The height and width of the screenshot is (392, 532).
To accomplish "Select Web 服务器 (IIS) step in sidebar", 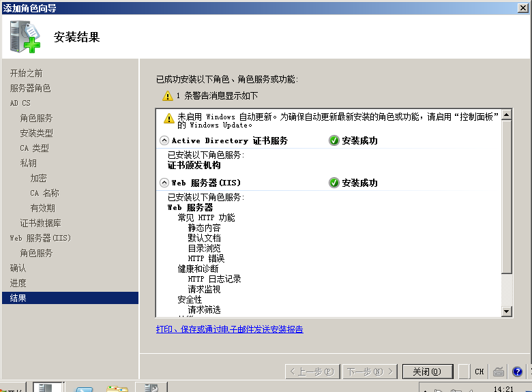I will pyautogui.click(x=40, y=238).
